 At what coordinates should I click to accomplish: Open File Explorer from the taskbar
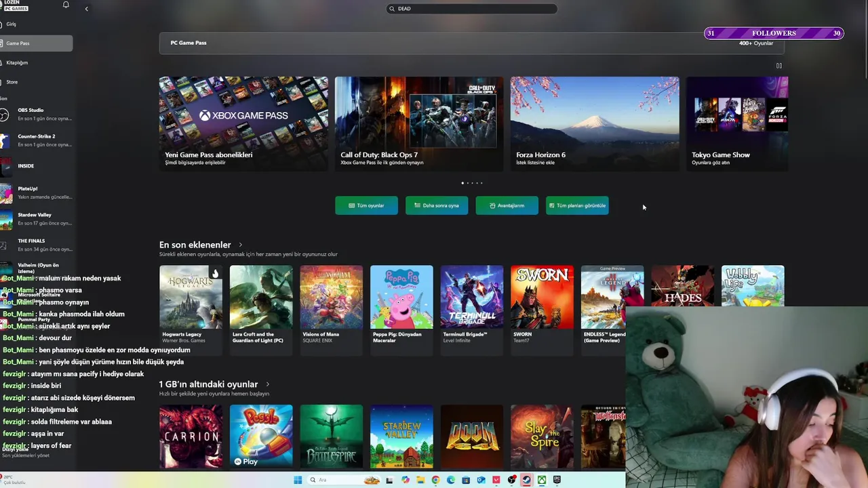(420, 480)
